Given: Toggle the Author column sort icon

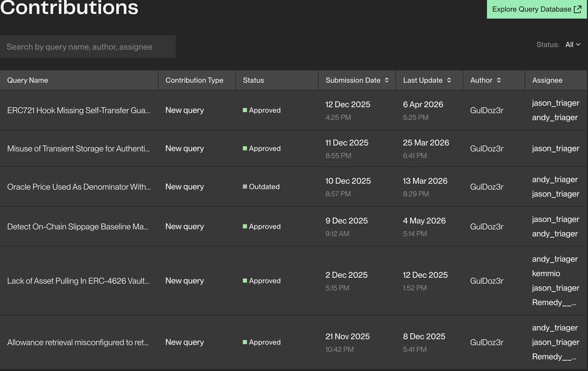Looking at the screenshot, I should click(499, 80).
